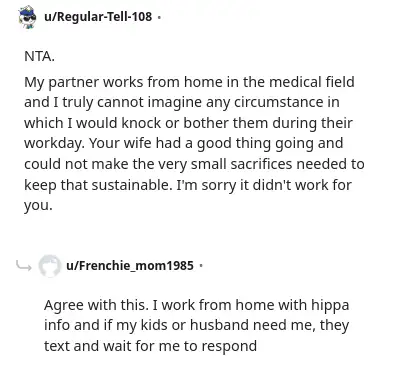Click the words 'Agree with this.' in reply
The height and width of the screenshot is (381, 400).
pos(96,305)
